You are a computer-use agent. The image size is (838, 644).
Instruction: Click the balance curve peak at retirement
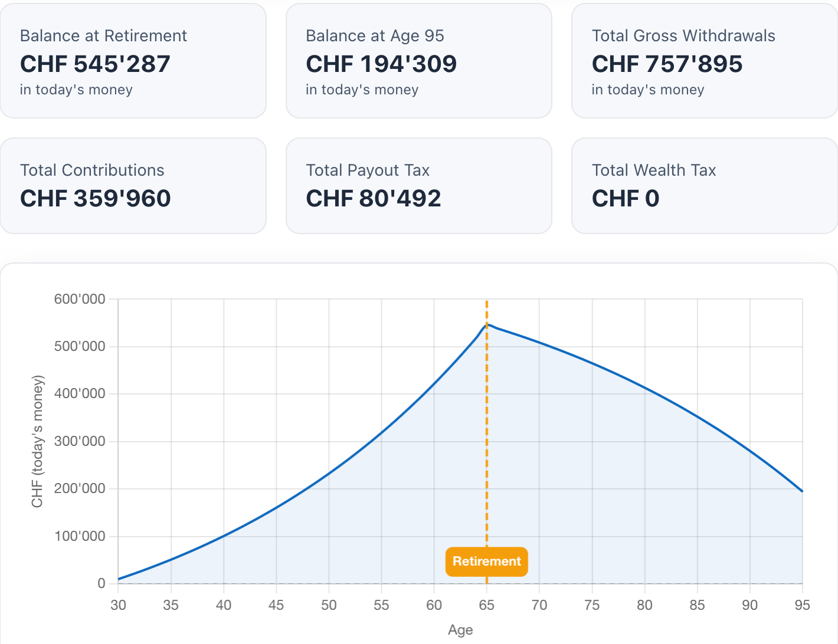[487, 324]
